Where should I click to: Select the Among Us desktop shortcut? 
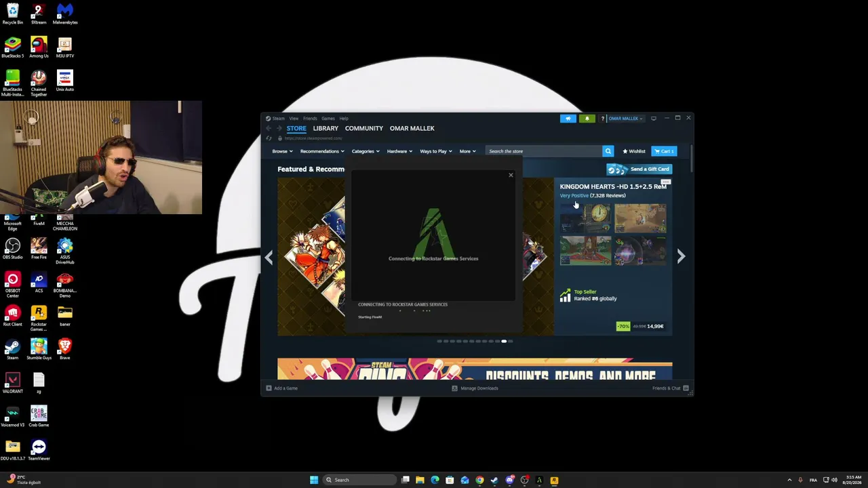click(x=39, y=47)
